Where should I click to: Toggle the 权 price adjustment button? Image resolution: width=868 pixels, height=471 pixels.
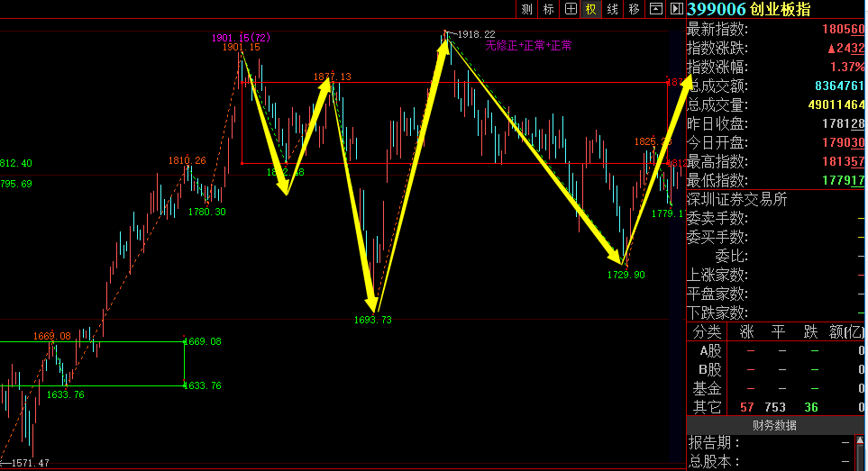click(x=591, y=9)
